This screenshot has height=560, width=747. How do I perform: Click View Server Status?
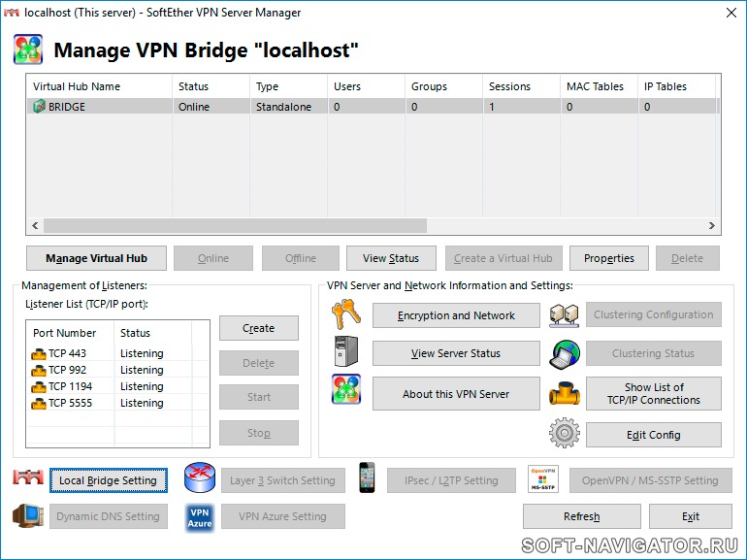click(x=456, y=353)
